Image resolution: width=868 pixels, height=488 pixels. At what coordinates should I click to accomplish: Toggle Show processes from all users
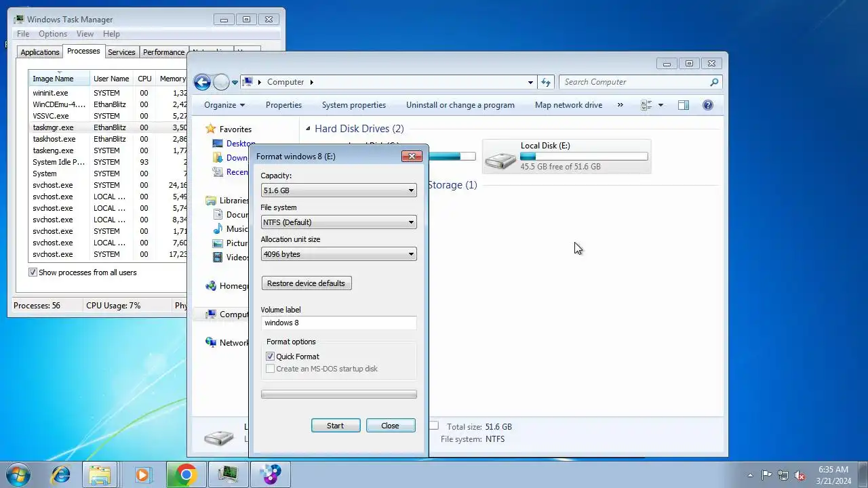pos(33,272)
